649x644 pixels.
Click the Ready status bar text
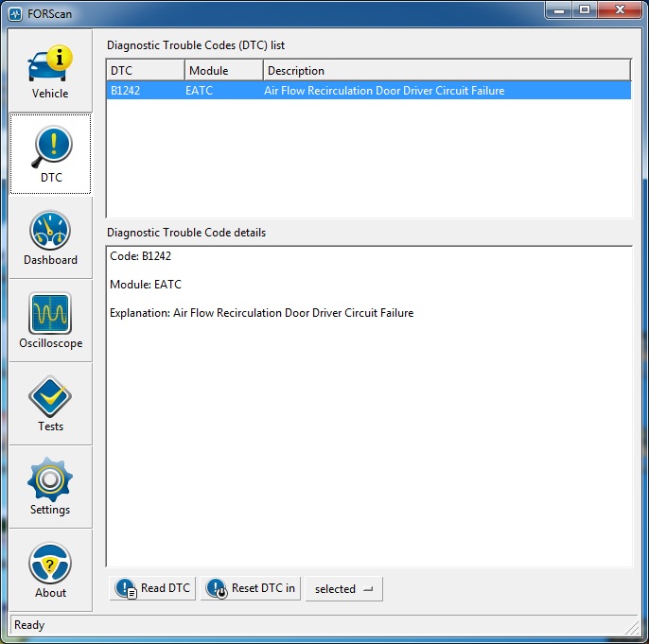pyautogui.click(x=29, y=624)
